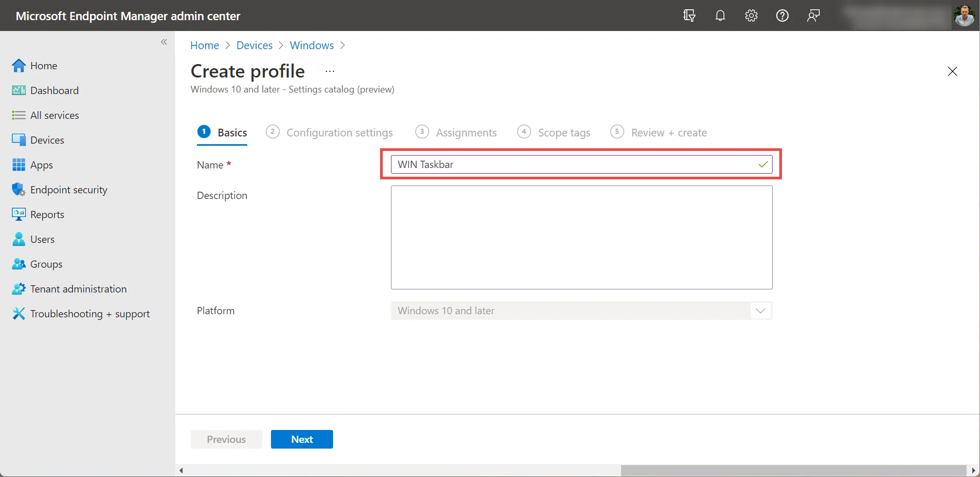Image resolution: width=980 pixels, height=477 pixels.
Task: Open Devices from sidebar
Action: coord(48,140)
